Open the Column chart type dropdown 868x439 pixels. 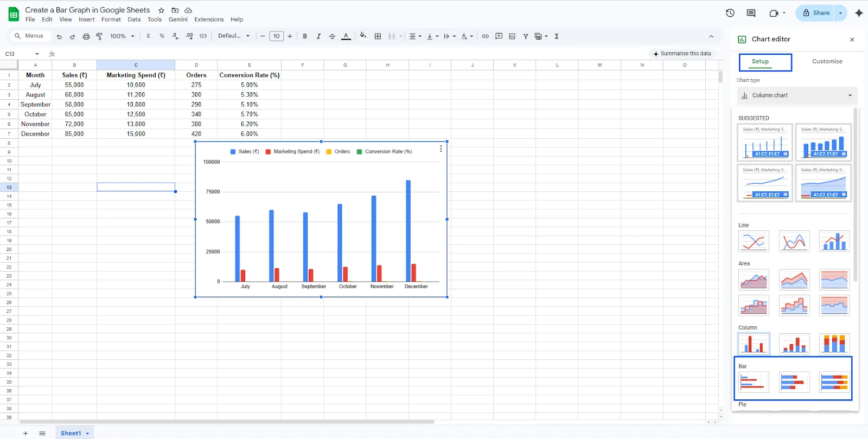(796, 95)
